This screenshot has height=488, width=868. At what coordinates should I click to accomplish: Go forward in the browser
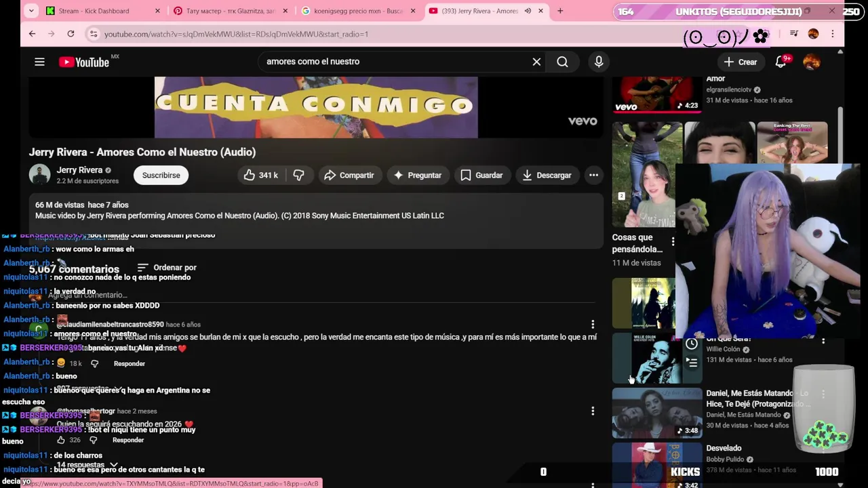51,34
